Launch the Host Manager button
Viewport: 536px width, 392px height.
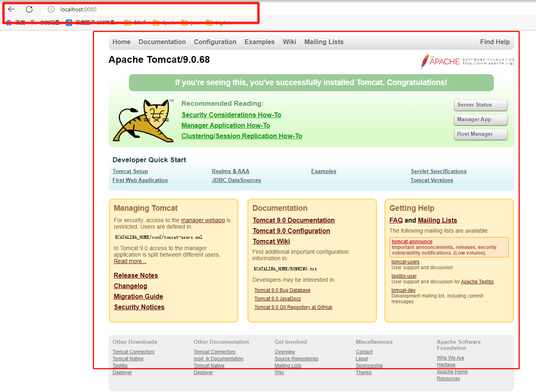click(x=481, y=134)
